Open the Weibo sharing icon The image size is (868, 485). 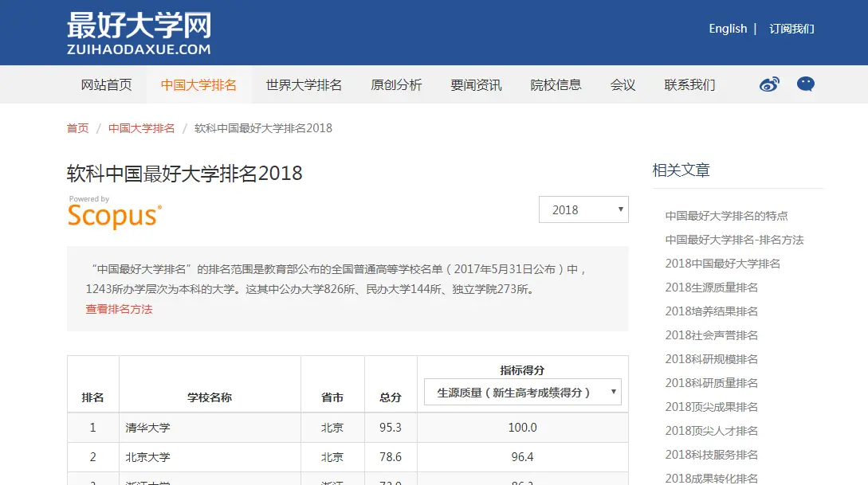point(767,84)
